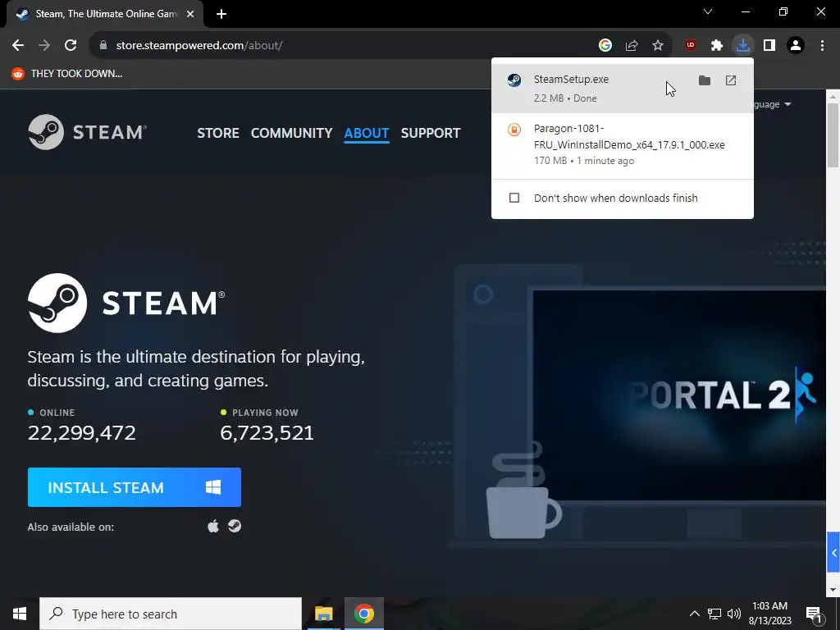Open the taskbar clock and date
Screen dimensions: 840x630
tap(769, 614)
